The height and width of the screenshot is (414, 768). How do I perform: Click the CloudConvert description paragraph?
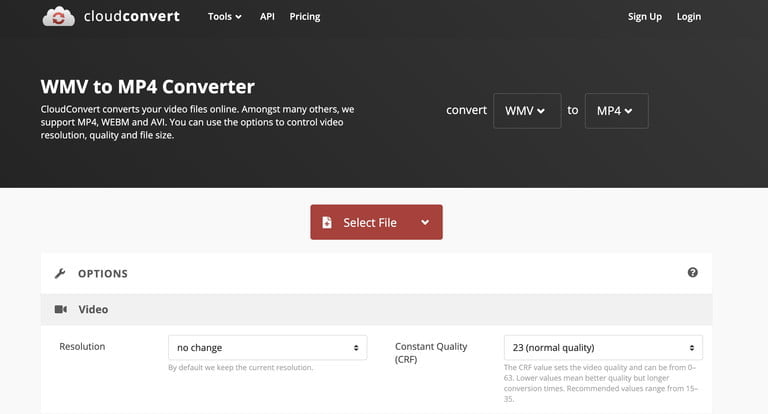pyautogui.click(x=197, y=122)
